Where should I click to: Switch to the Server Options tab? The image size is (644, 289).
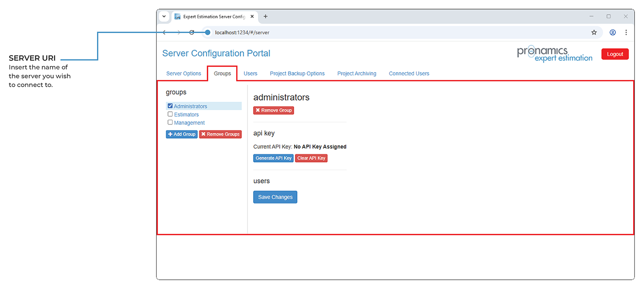[x=184, y=74]
